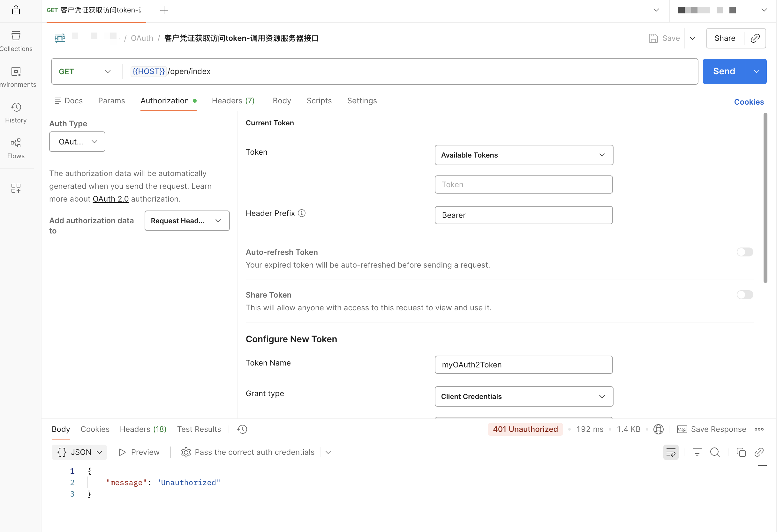Open the Collections sidebar icon
The width and height of the screenshot is (784, 532).
16,41
